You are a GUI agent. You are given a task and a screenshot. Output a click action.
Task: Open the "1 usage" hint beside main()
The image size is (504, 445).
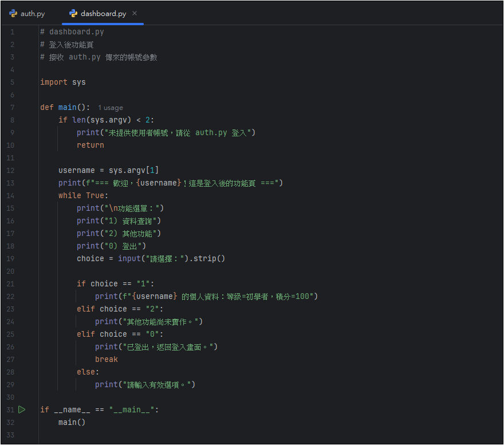pos(110,108)
